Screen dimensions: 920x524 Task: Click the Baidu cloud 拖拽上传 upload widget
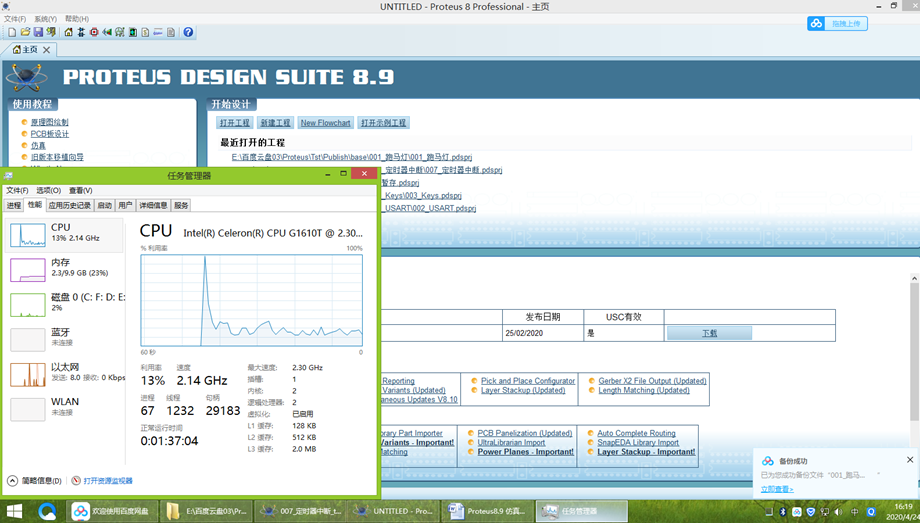(x=837, y=23)
